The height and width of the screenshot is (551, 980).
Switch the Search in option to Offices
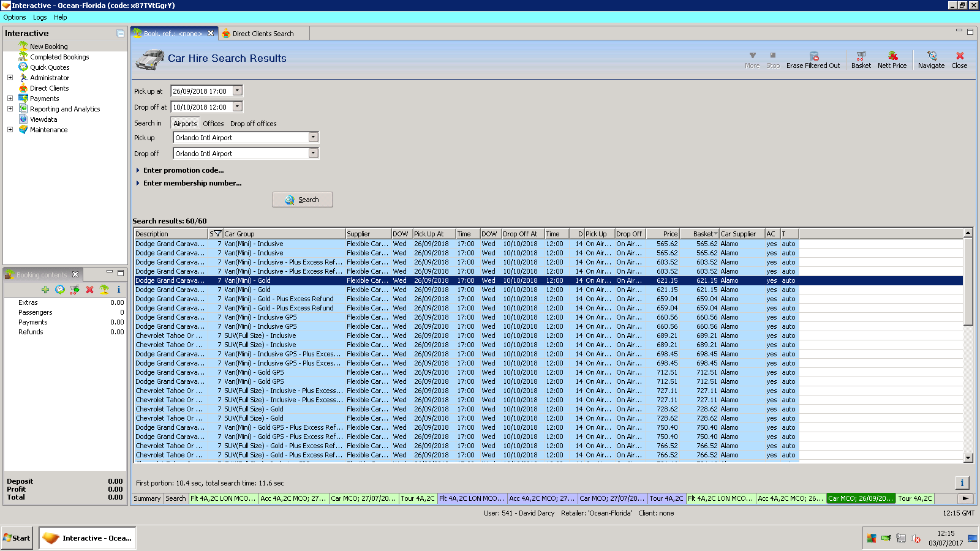coord(213,124)
